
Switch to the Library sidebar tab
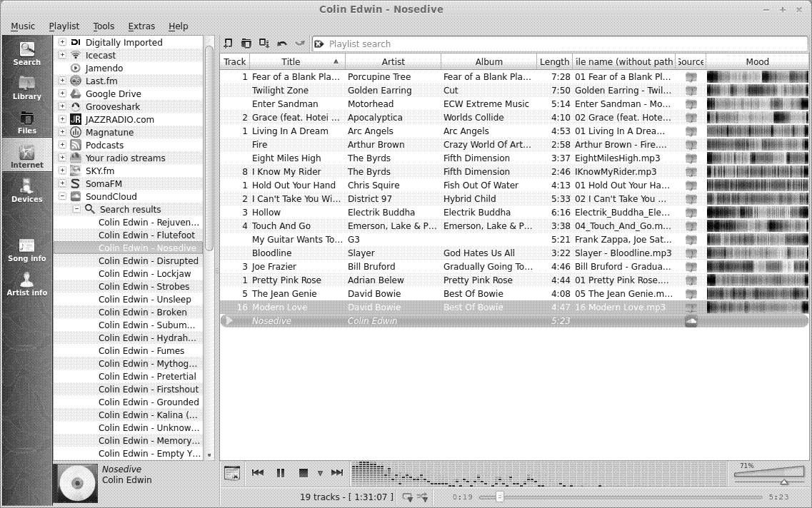(x=27, y=87)
